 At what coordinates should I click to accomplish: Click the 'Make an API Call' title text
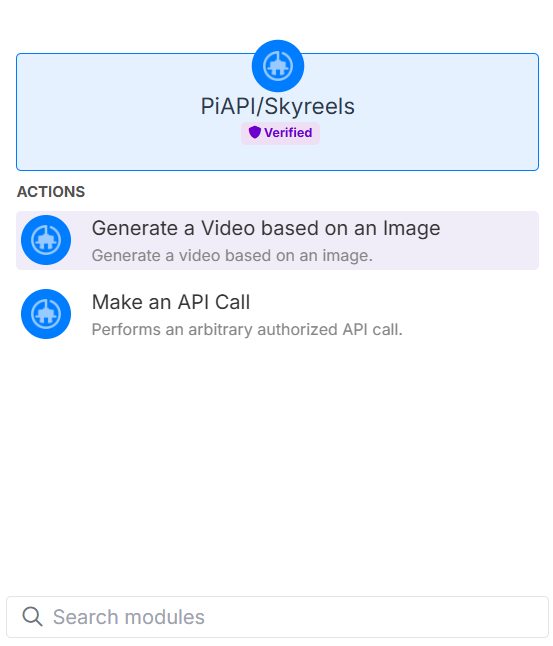(x=171, y=302)
